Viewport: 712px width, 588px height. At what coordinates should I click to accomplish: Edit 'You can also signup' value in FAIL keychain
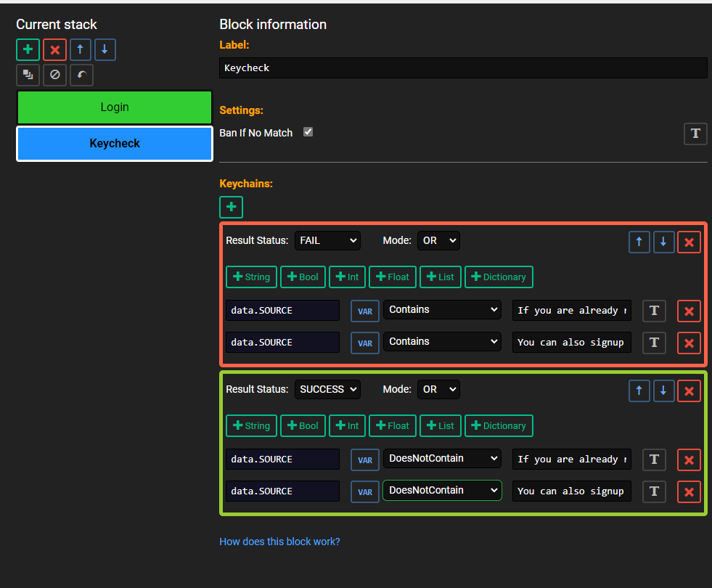coord(572,342)
